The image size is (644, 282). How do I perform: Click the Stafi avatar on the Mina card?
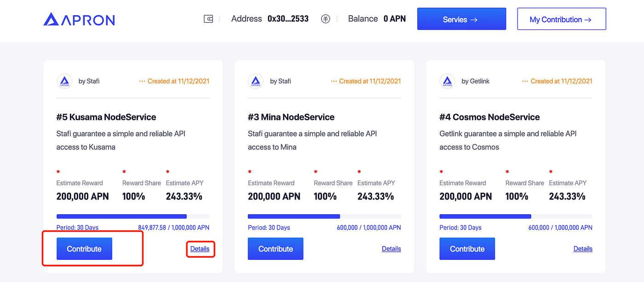pyautogui.click(x=256, y=81)
